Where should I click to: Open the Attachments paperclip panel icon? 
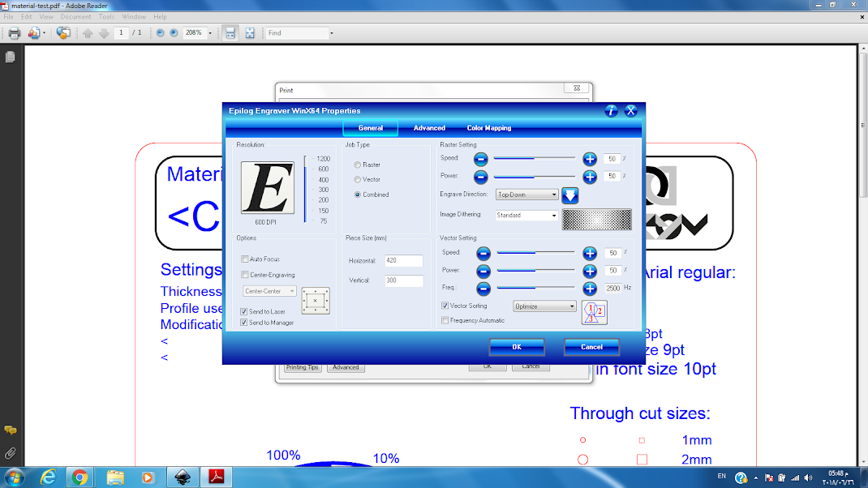click(x=10, y=454)
